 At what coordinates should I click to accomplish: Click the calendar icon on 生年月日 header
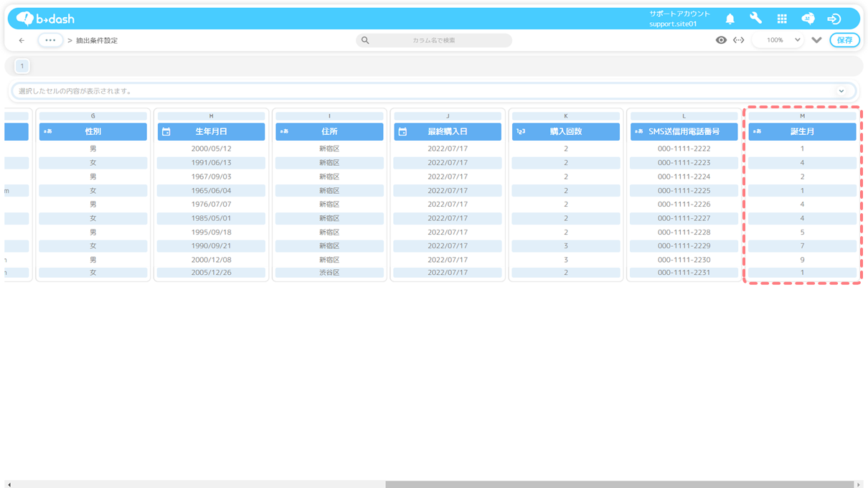[166, 131]
